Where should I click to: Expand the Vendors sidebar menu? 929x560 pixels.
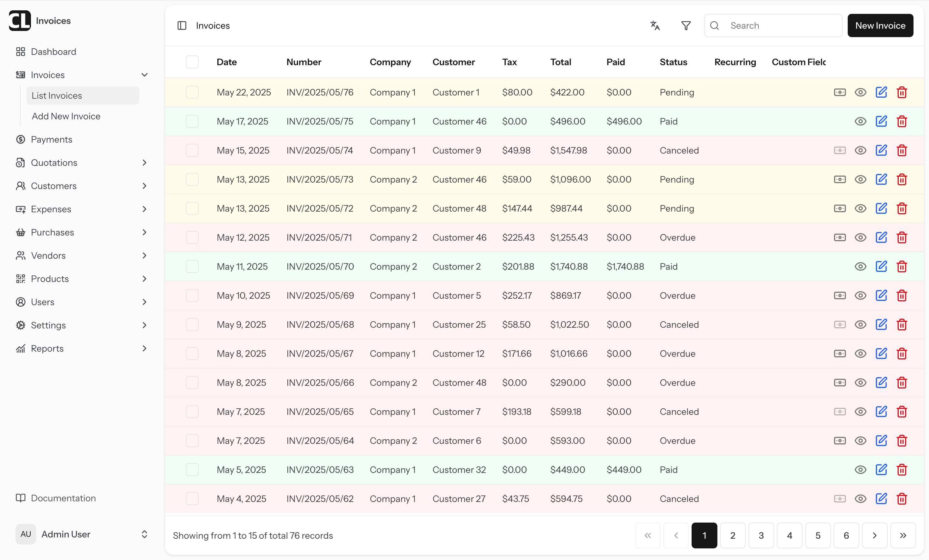(145, 256)
